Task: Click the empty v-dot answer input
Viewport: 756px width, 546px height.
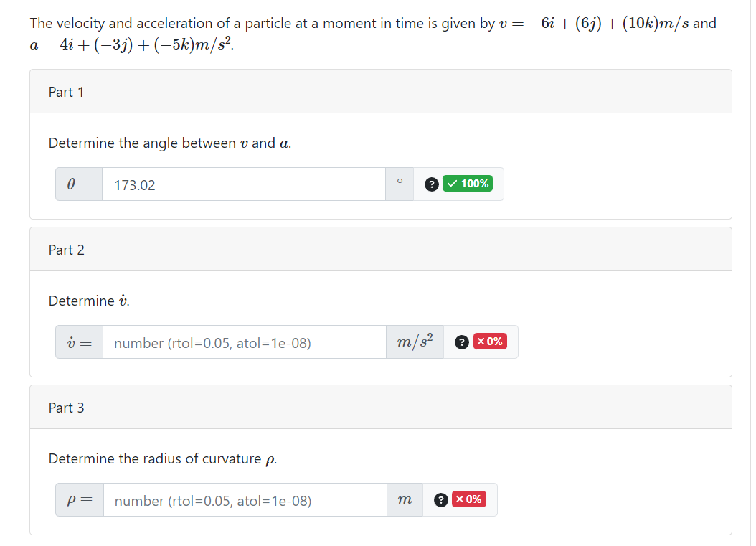Action: [x=244, y=342]
